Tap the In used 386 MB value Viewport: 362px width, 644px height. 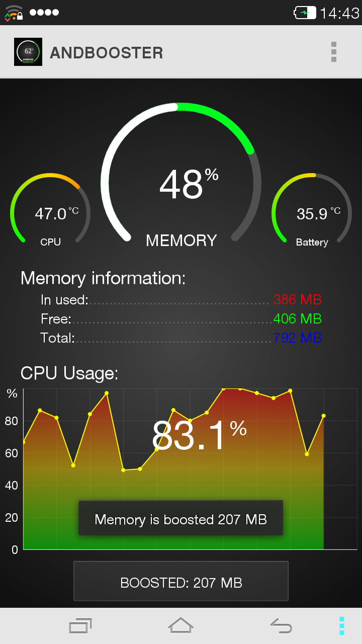coord(297,300)
